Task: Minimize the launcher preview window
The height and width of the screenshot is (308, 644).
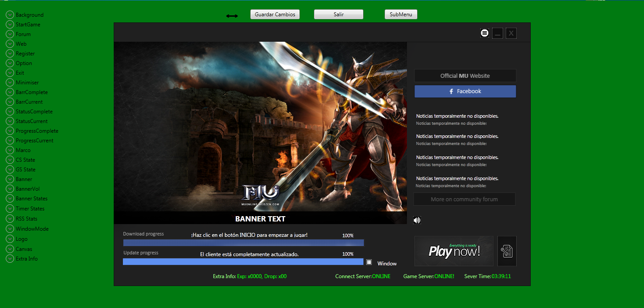Action: [x=497, y=33]
